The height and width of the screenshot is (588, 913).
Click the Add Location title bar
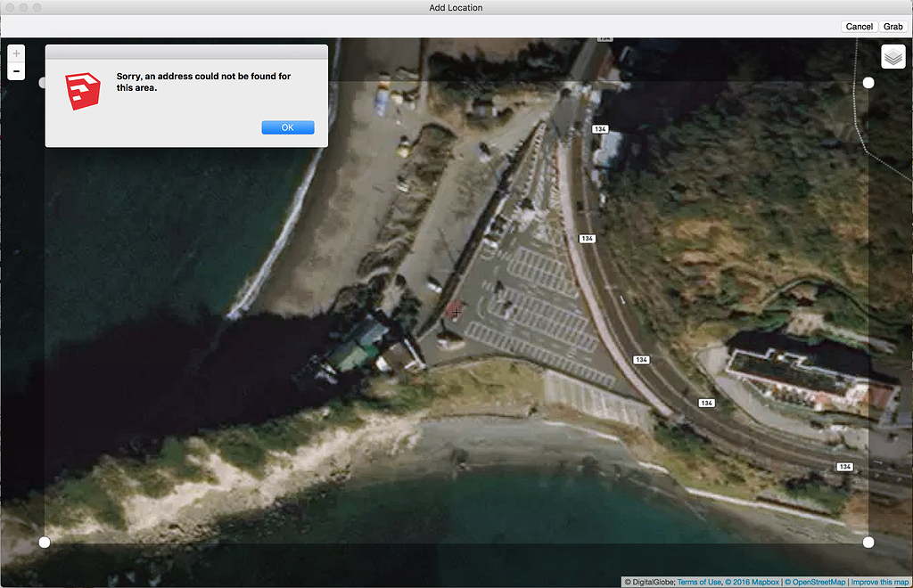click(456, 7)
